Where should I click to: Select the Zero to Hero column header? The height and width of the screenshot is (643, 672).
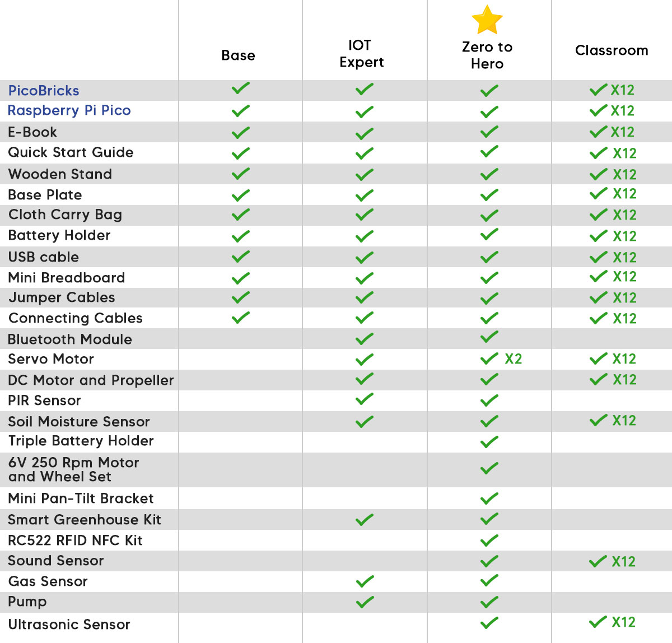[x=487, y=55]
